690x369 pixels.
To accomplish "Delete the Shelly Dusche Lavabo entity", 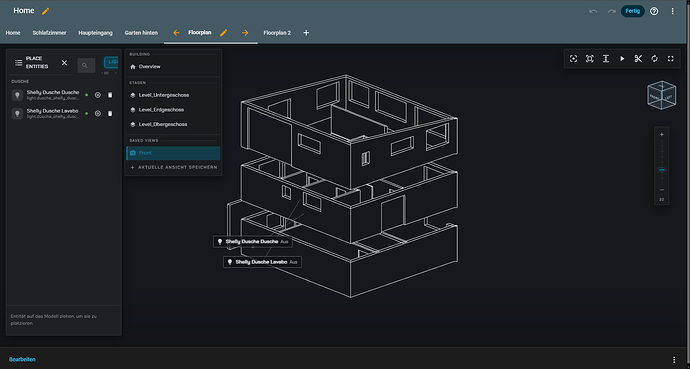I will [x=110, y=113].
